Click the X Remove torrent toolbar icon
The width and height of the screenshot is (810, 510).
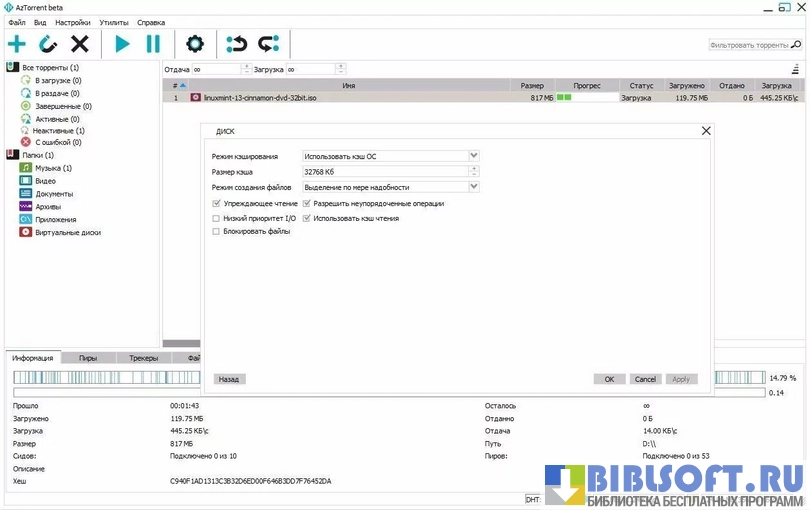pos(80,44)
